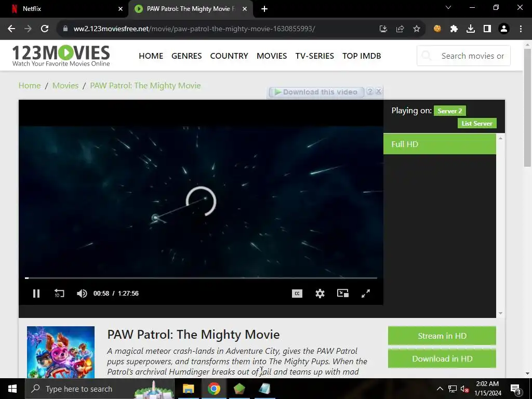Image resolution: width=532 pixels, height=399 pixels.
Task: Open the network tray icon
Action: [x=453, y=389]
